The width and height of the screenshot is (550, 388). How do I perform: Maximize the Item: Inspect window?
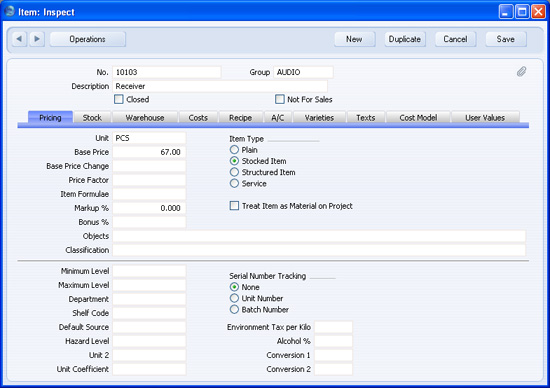click(x=522, y=12)
